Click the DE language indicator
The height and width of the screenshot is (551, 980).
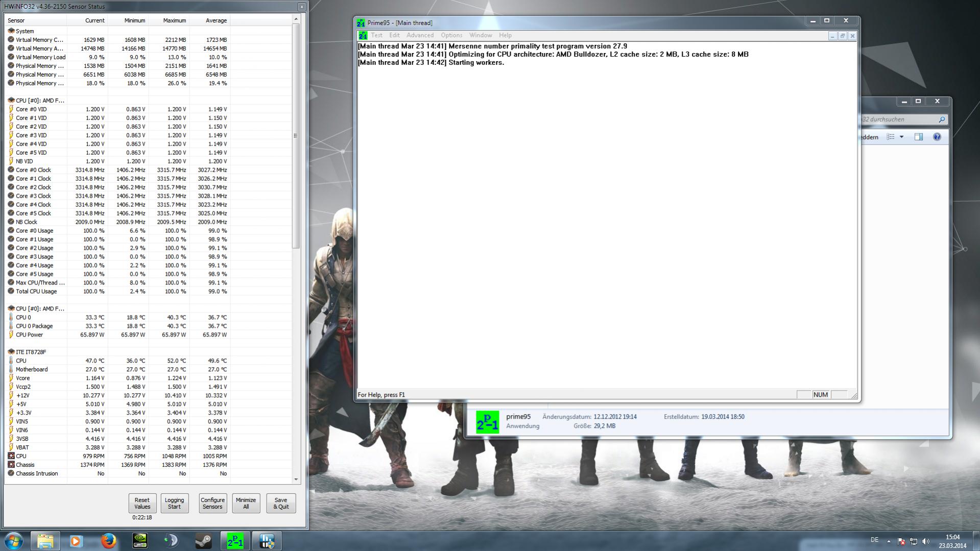point(874,540)
